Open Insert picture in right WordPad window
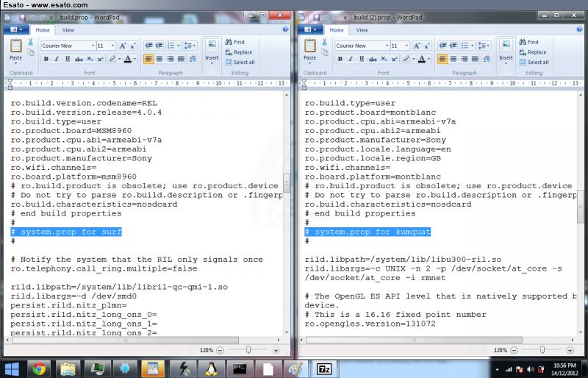588x378 pixels. pos(506,50)
